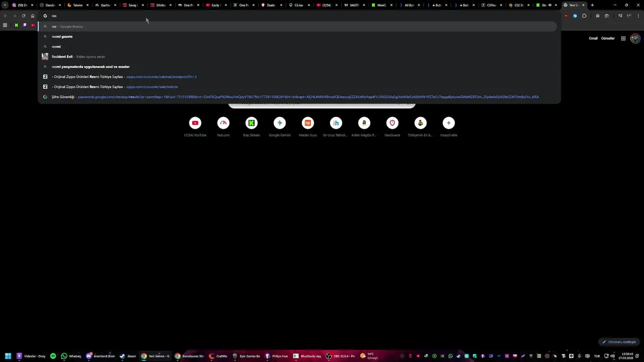
Task: Open the Eray Stream shortcut tile
Action: tap(252, 127)
